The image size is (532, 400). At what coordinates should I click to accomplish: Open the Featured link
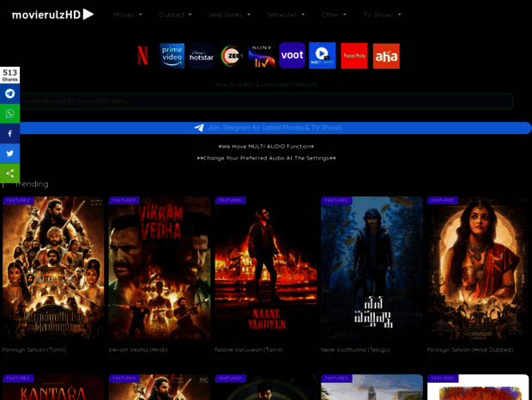tap(305, 84)
